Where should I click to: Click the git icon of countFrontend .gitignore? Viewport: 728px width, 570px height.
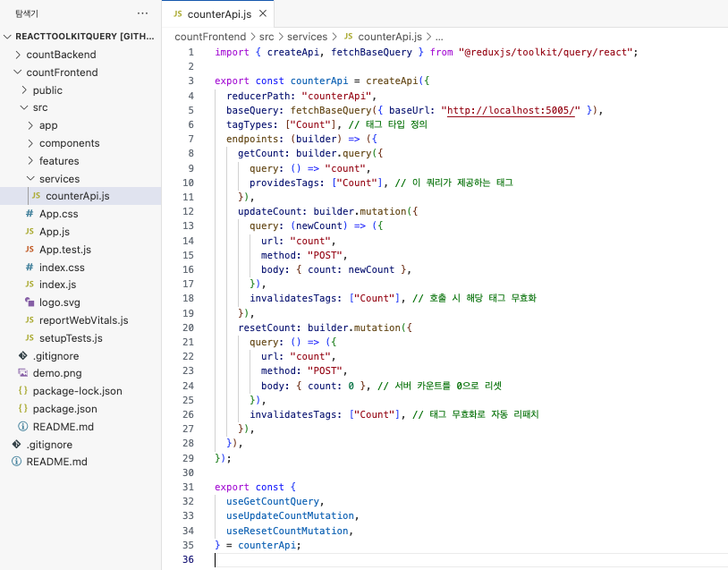pos(22,356)
